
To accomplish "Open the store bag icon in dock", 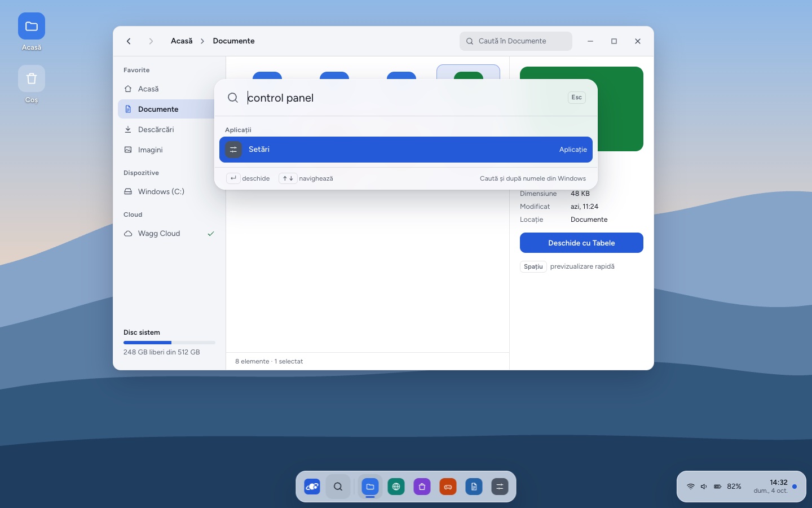I will (422, 487).
